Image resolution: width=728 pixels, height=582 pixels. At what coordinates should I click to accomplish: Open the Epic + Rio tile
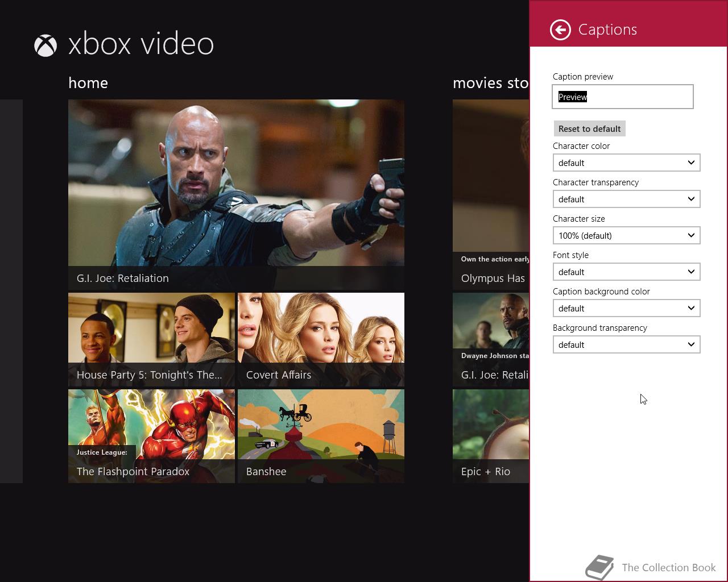(491, 436)
